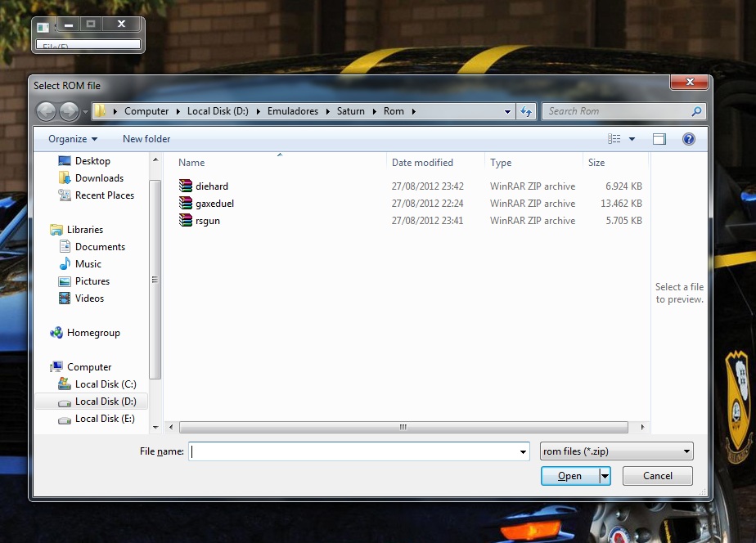This screenshot has height=543, width=756.
Task: Click the Help question-mark icon
Action: [x=689, y=139]
